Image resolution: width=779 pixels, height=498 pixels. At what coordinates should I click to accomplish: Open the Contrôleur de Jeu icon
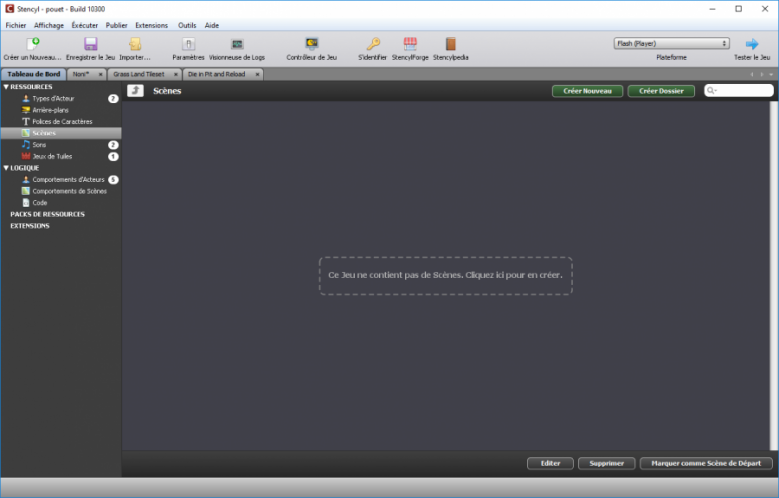312,44
